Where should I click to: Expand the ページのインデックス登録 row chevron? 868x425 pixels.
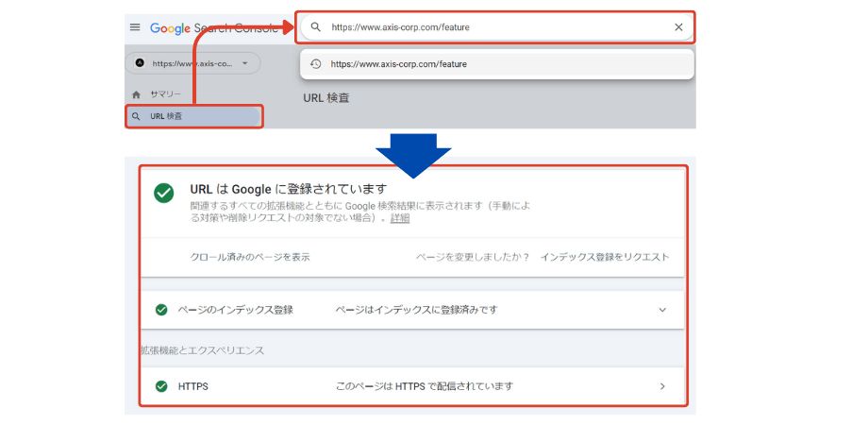(x=662, y=310)
